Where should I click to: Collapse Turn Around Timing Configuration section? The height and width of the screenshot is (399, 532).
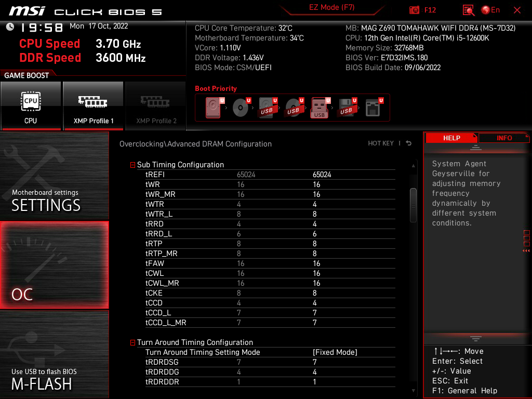coord(132,343)
